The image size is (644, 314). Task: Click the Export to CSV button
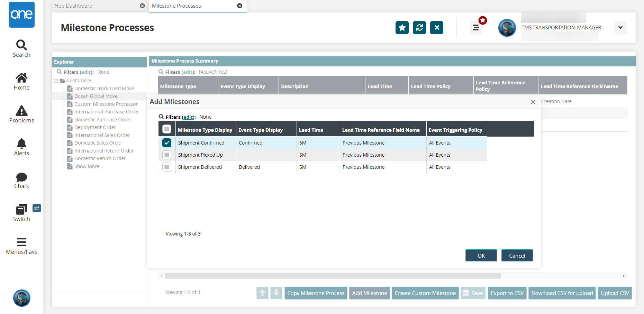click(507, 293)
